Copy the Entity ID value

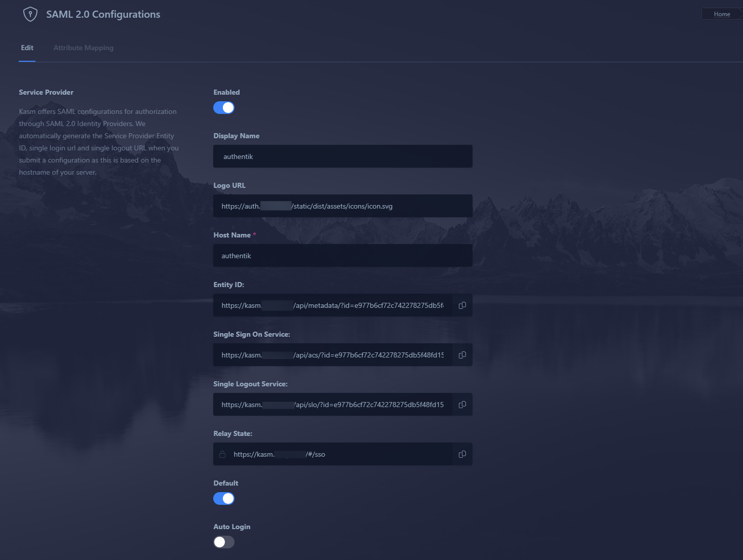click(462, 305)
